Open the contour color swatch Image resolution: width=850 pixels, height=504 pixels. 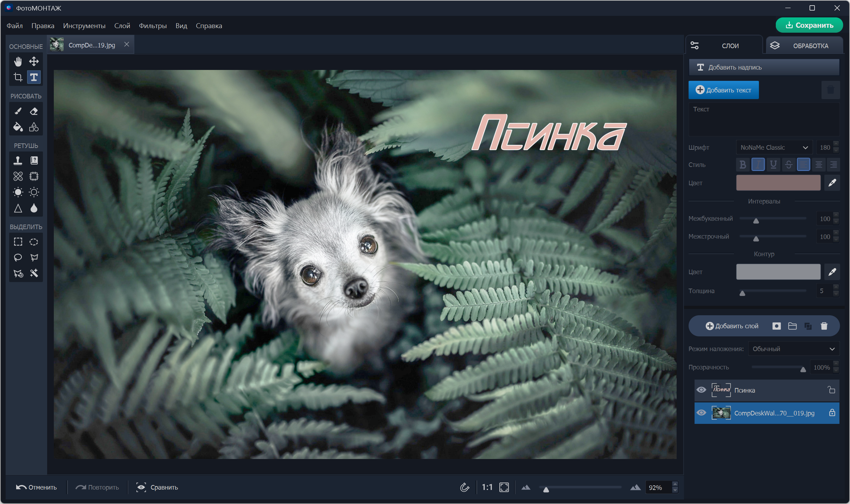778,272
